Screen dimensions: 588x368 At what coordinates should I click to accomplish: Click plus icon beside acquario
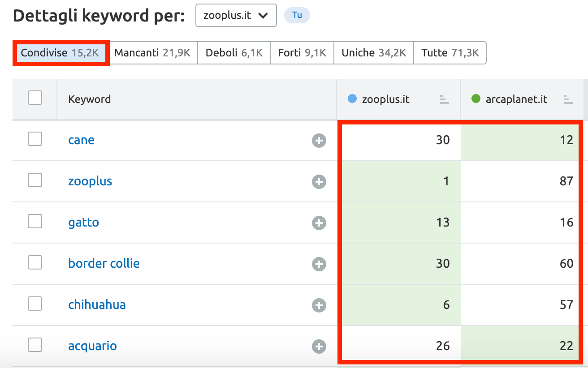tap(319, 347)
